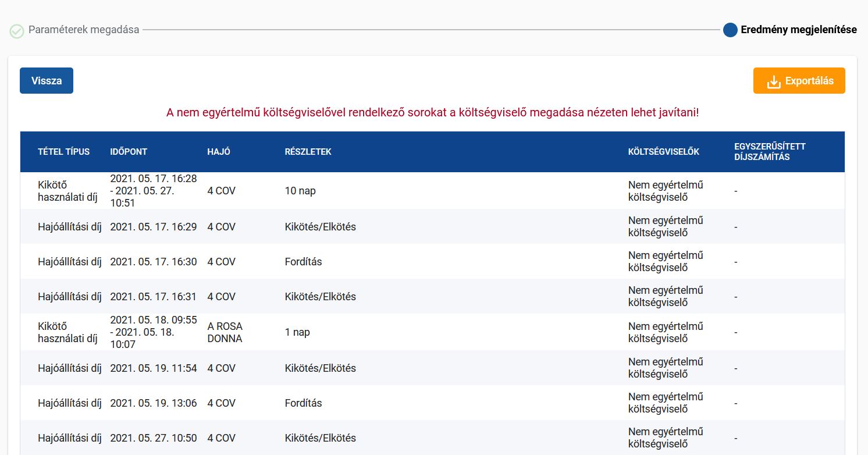Click Egyszerűsített díjszámítás column header
This screenshot has height=455, width=868.
(x=770, y=151)
